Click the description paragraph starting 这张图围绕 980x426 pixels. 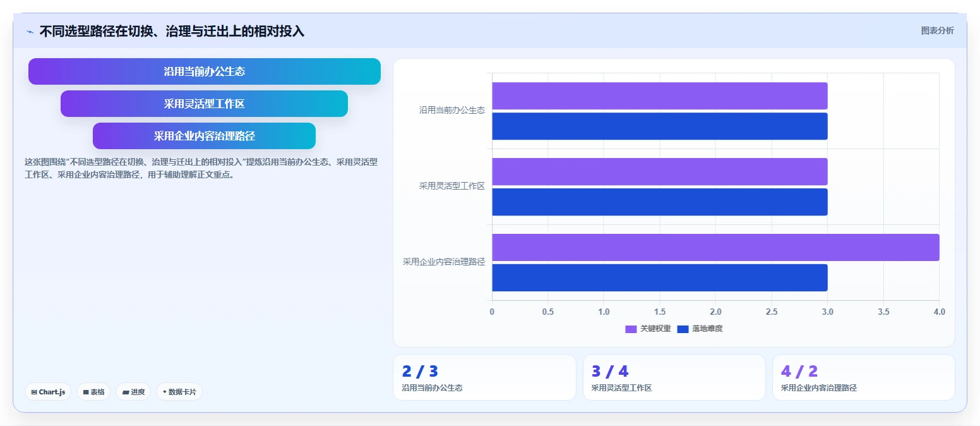(201, 168)
